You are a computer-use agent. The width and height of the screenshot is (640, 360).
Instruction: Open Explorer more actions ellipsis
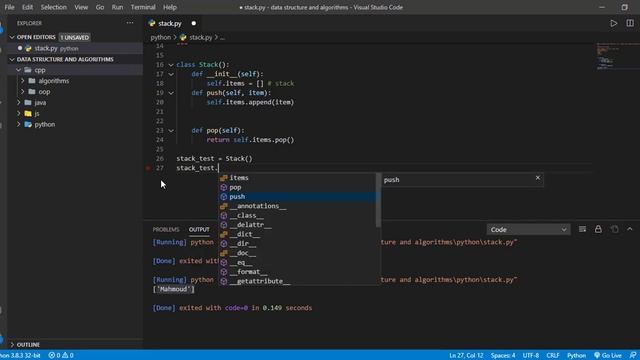(130, 23)
